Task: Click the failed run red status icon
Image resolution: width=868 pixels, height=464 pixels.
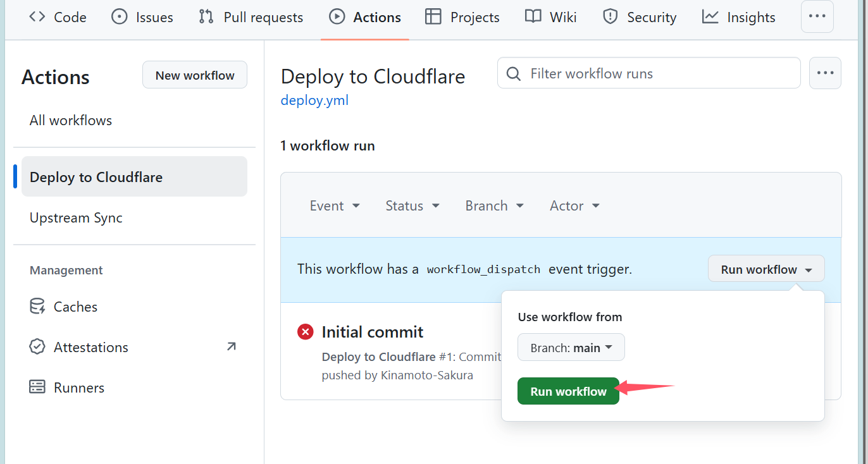Action: coord(306,331)
